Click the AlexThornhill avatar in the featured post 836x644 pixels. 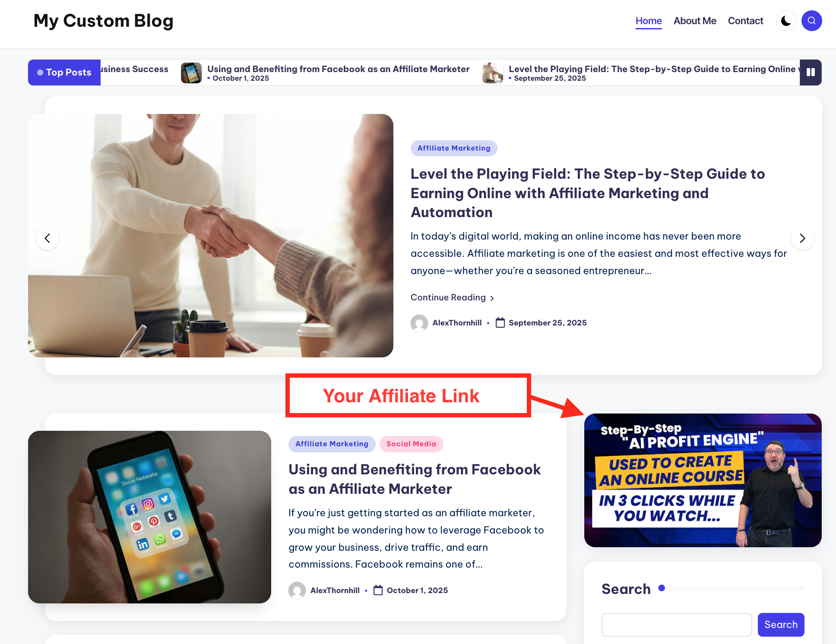tap(419, 323)
